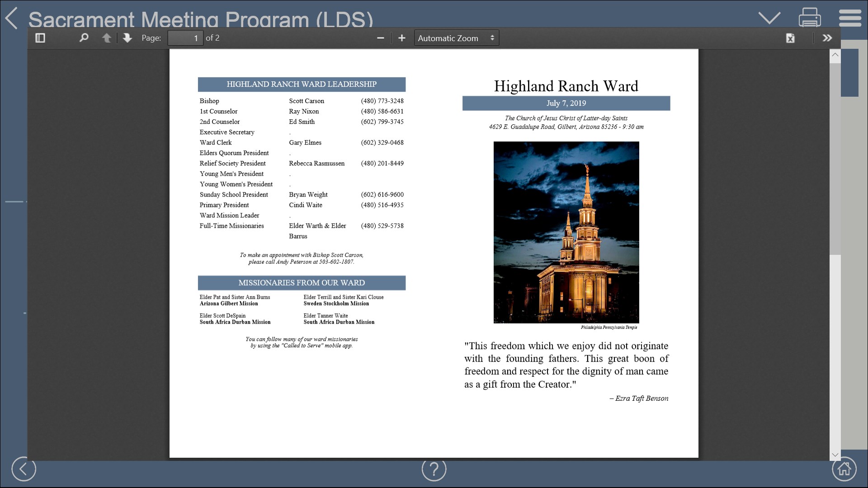Screen dimensions: 868x488
Task: Click the Philadelphia Temple photo
Action: tap(566, 232)
